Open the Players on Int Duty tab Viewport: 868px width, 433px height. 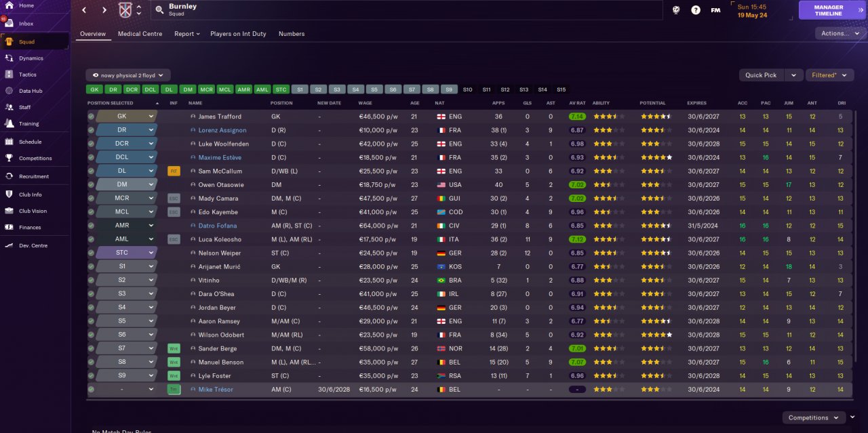tap(238, 34)
